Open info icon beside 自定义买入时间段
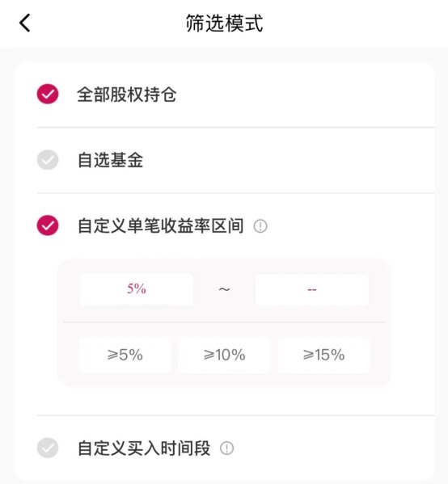The height and width of the screenshot is (484, 448). pyautogui.click(x=226, y=448)
